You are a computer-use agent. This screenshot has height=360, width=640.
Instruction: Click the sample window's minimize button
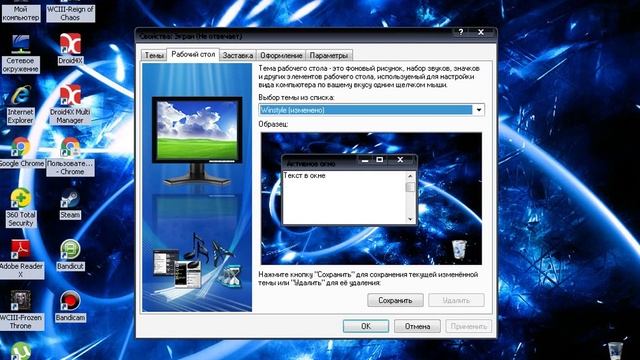(x=365, y=160)
